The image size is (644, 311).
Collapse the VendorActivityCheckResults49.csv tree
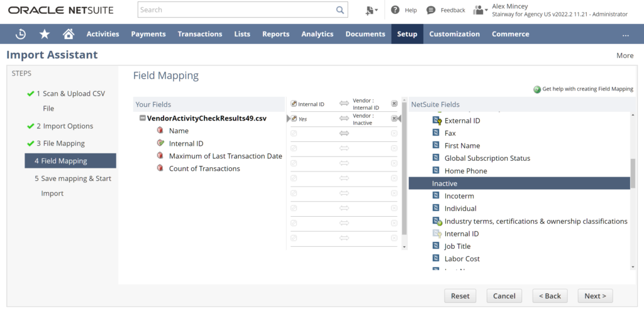tap(143, 118)
